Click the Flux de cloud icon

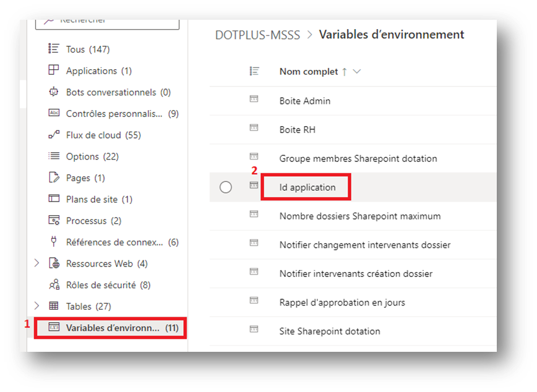coord(54,135)
